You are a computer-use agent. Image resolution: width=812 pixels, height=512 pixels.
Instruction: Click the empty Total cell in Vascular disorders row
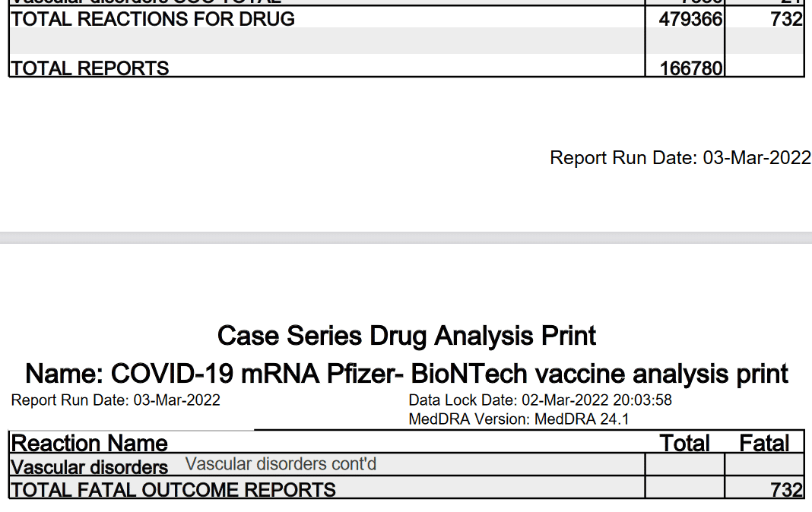click(x=684, y=465)
